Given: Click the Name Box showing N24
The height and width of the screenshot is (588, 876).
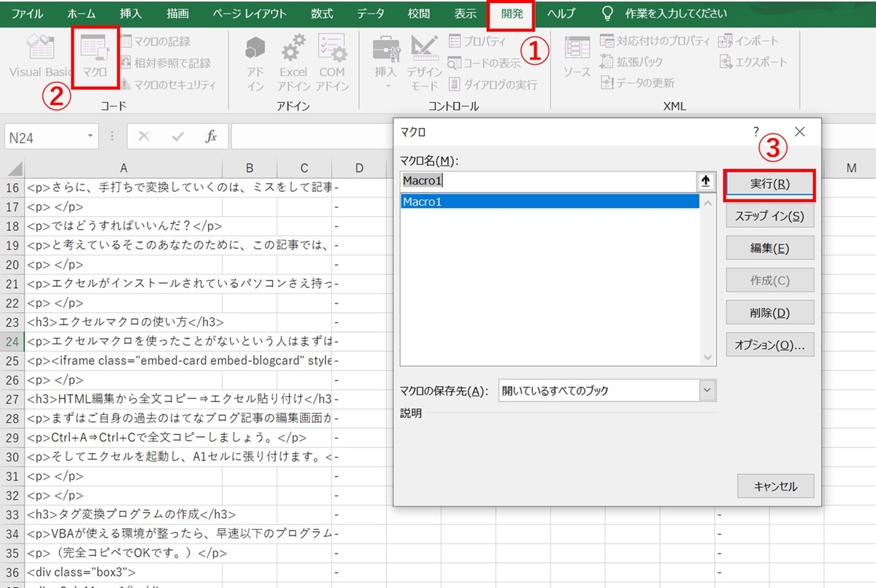Looking at the screenshot, I should coord(45,137).
